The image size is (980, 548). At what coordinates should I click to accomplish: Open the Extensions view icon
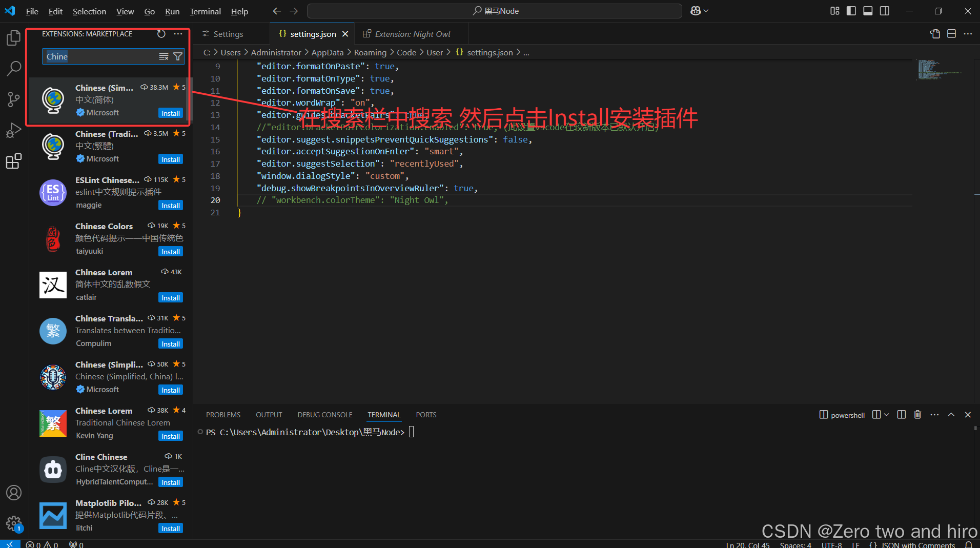(14, 161)
